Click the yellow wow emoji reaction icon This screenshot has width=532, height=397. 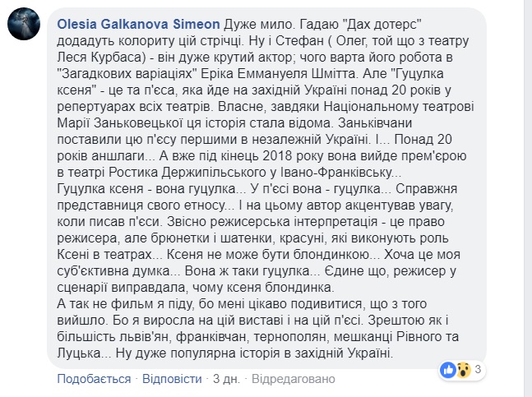tap(463, 370)
